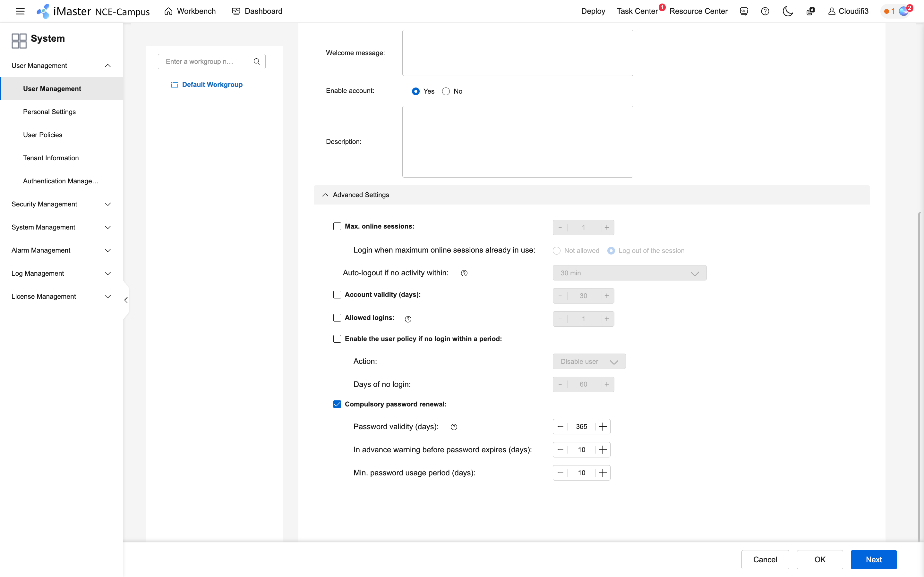Open the Default Workgroup link

212,84
